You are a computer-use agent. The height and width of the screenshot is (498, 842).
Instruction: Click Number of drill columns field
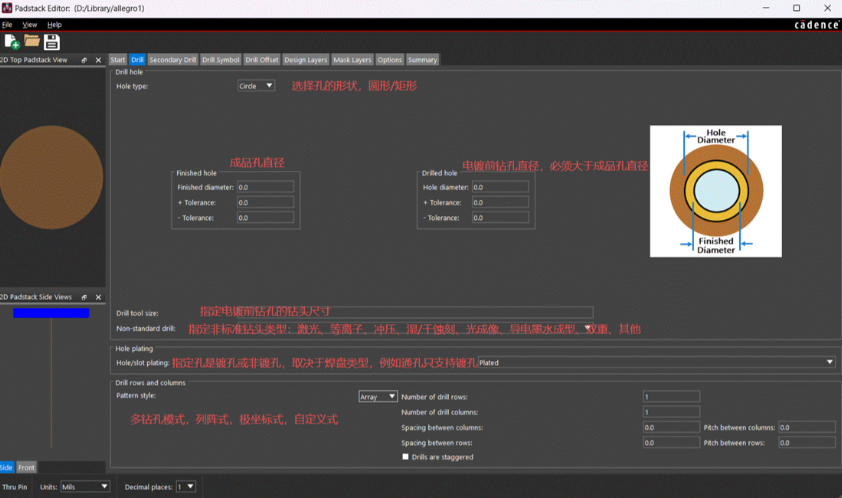point(671,412)
